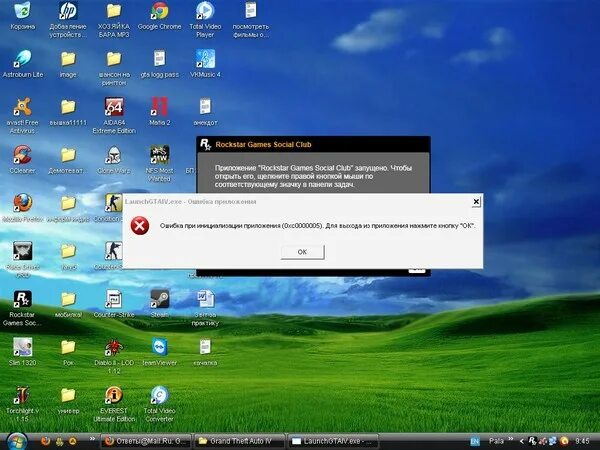Click the red error icon in the dialog
The height and width of the screenshot is (450, 600).
coord(140,225)
